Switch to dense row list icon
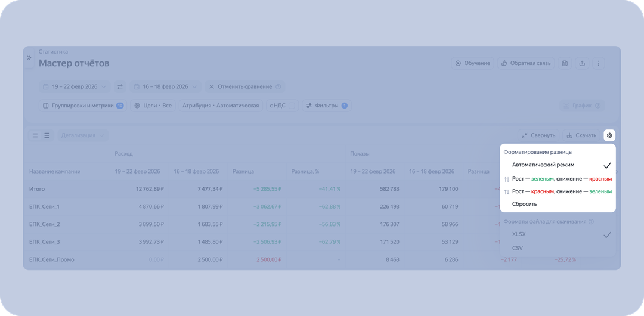644x316 pixels. pyautogui.click(x=47, y=135)
